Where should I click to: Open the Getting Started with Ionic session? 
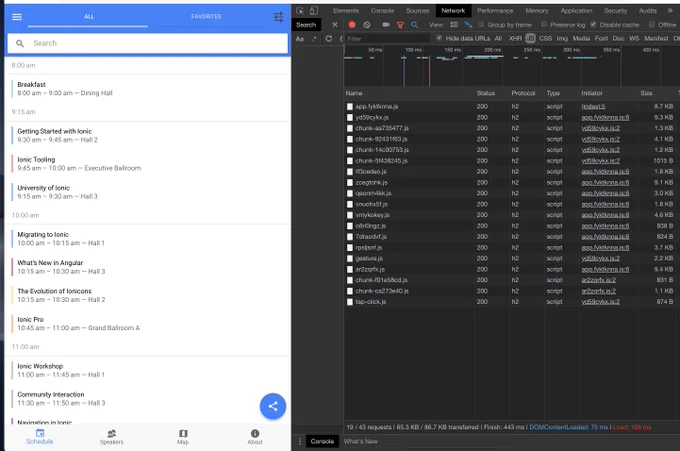147,135
